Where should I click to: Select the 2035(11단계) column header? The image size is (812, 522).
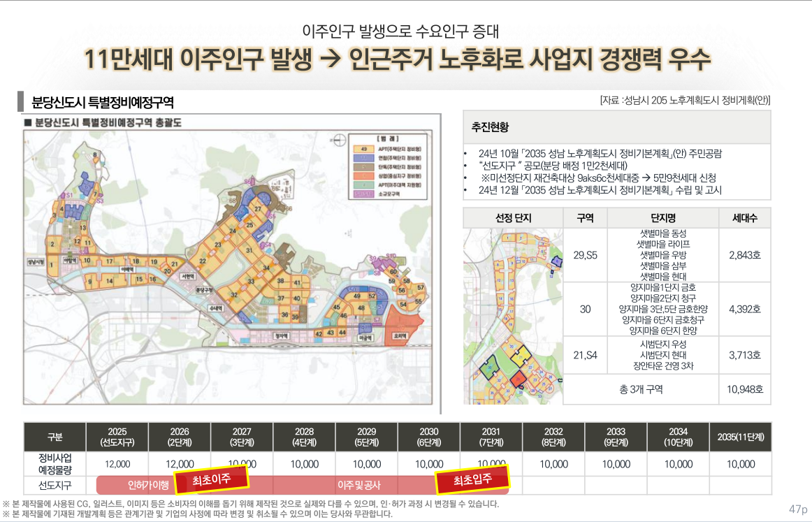[x=740, y=437]
